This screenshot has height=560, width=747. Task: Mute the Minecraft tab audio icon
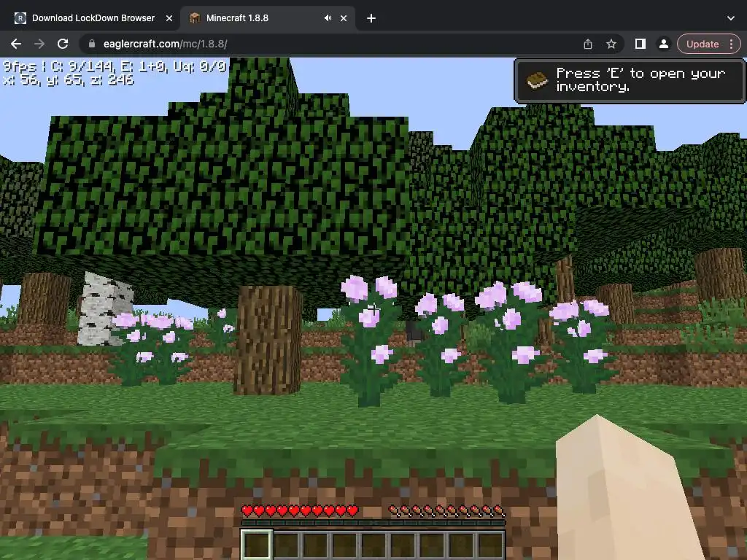(x=328, y=18)
